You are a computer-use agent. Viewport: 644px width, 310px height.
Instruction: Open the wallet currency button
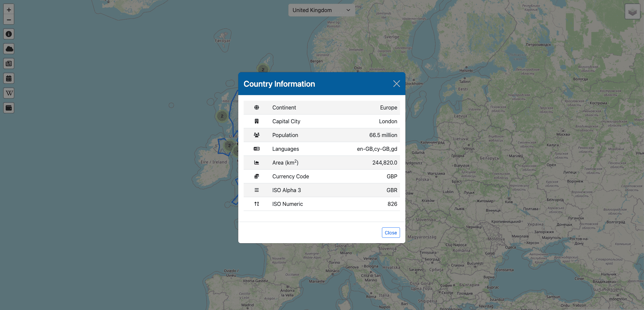tap(9, 108)
